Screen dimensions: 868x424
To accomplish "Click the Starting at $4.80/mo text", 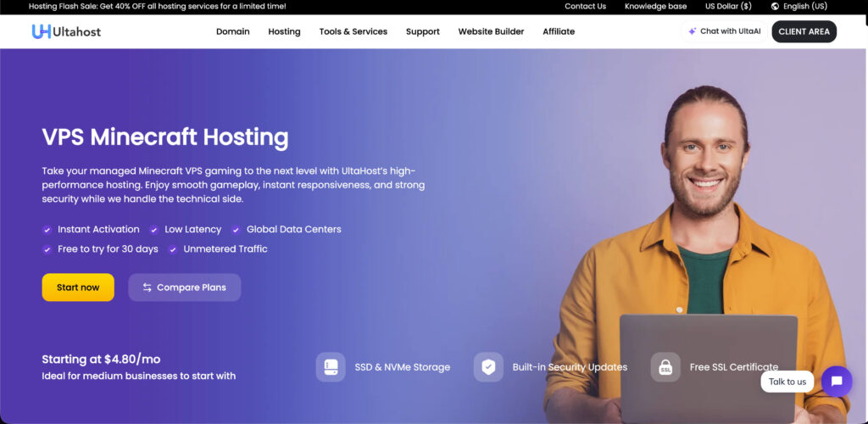I will click(102, 360).
